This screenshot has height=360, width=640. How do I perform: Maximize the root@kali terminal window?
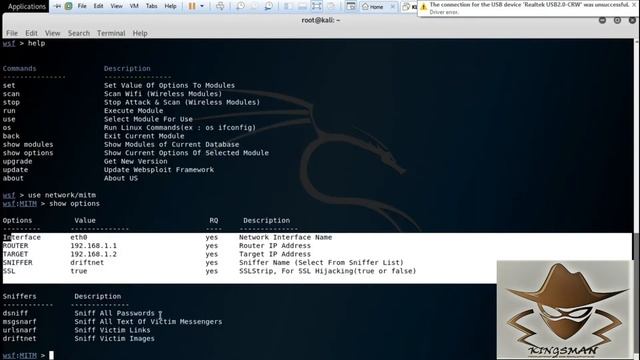(x=617, y=20)
